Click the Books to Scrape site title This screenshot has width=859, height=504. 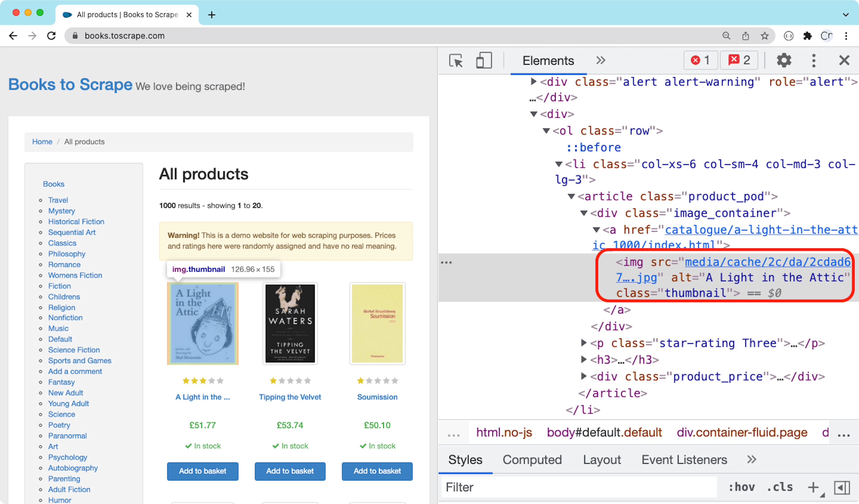(70, 85)
